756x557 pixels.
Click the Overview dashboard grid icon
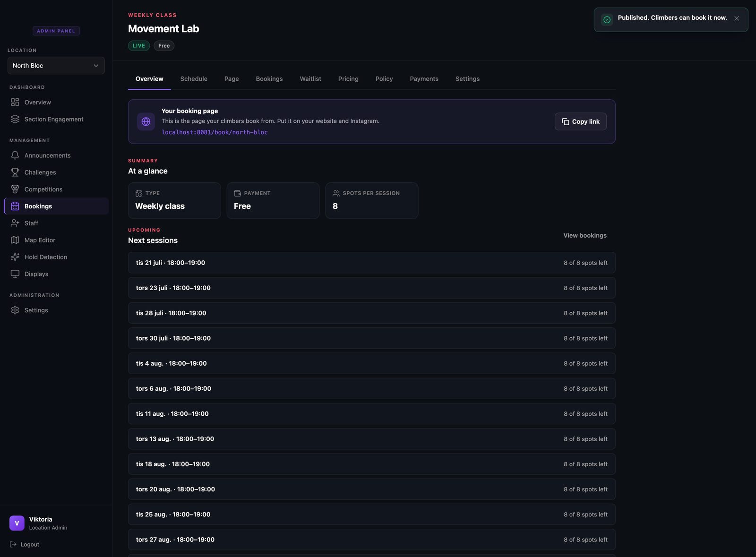pyautogui.click(x=15, y=102)
